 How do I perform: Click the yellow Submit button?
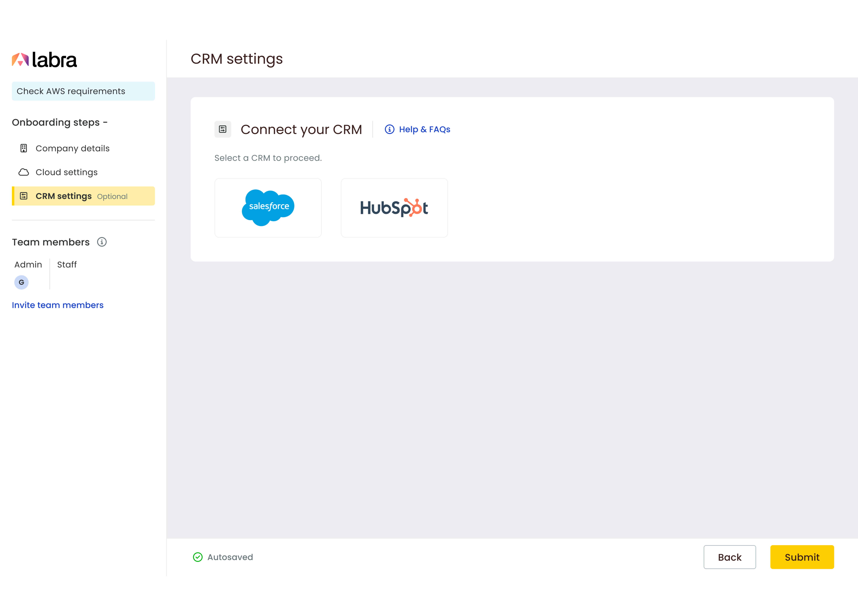(802, 557)
